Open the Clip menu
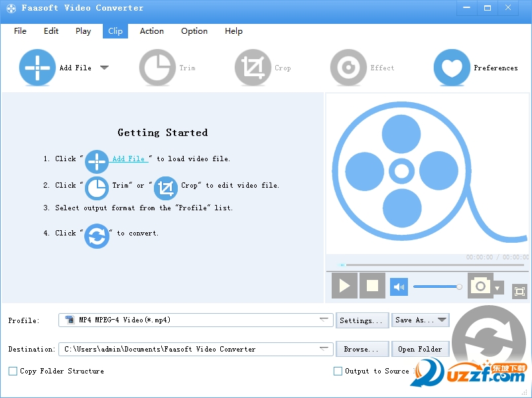Image resolution: width=532 pixels, height=398 pixels. (115, 31)
